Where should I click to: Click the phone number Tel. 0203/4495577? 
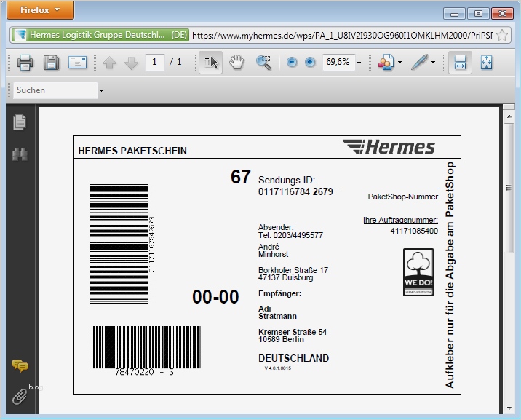click(290, 235)
